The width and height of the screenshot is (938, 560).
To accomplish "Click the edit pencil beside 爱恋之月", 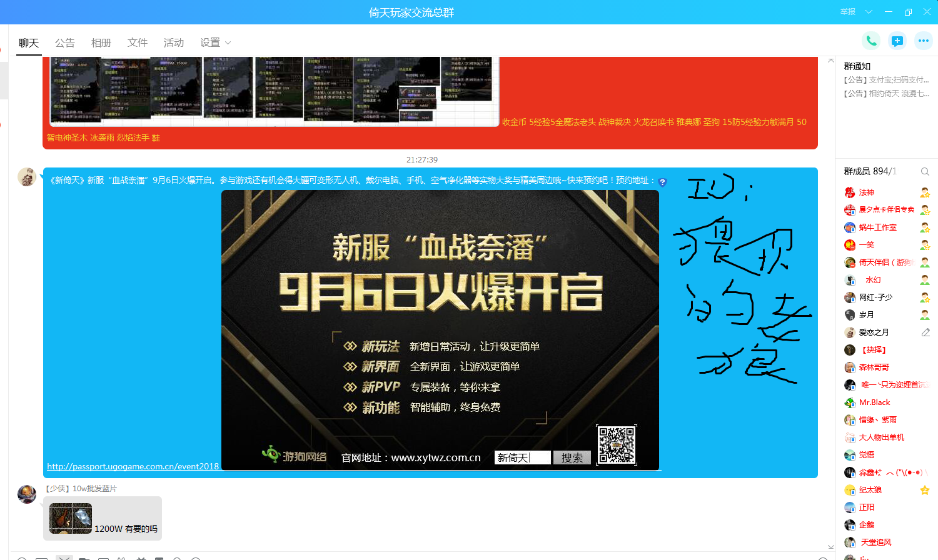I will [925, 332].
